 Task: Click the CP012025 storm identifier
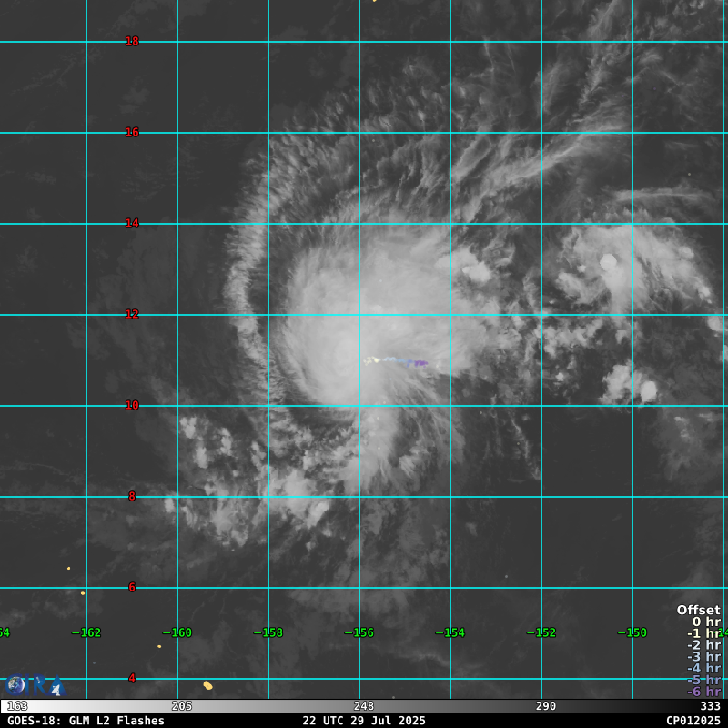coord(693,721)
